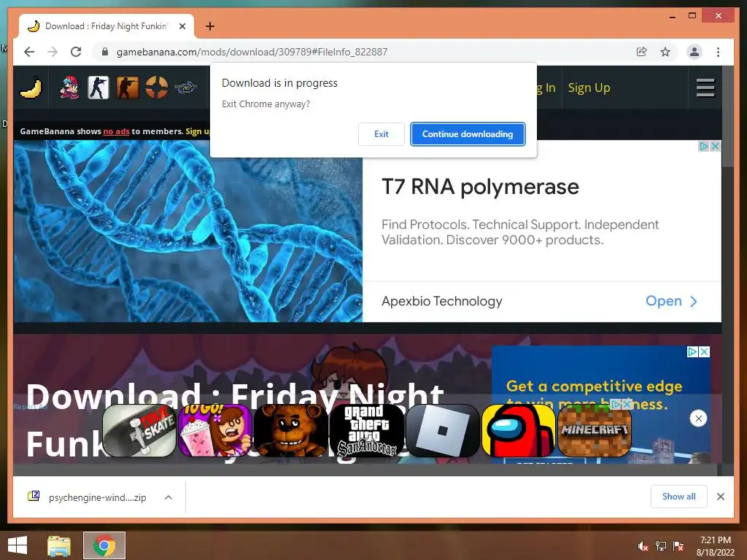Go back to the previous page
Image resolution: width=747 pixels, height=560 pixels.
[29, 52]
